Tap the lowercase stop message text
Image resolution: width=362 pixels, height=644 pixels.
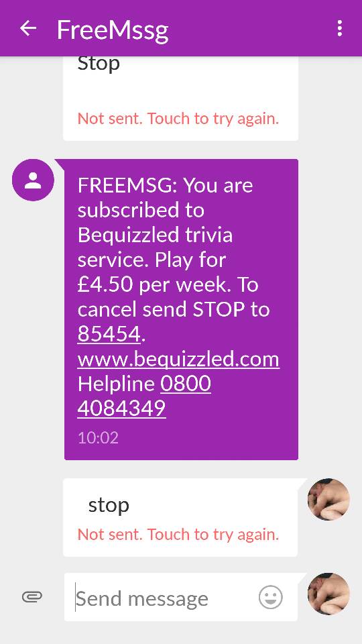point(109,505)
